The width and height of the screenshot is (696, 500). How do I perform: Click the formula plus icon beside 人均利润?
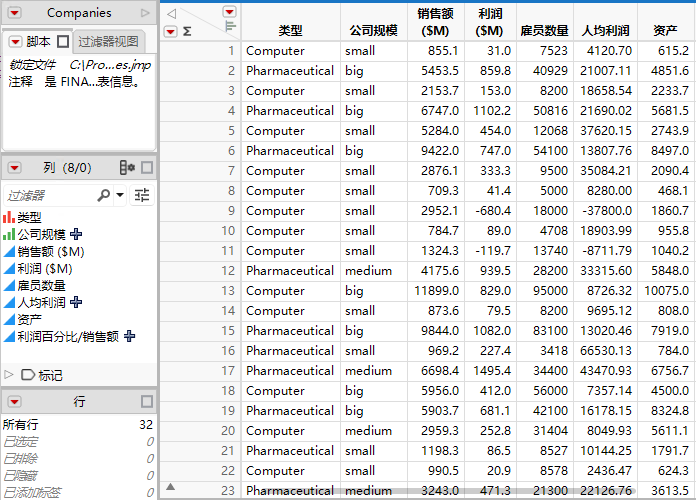tap(76, 302)
